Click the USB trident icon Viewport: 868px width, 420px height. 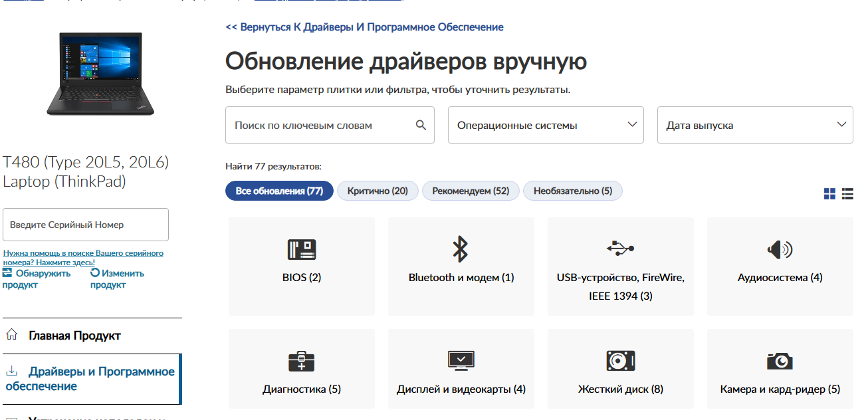(621, 249)
